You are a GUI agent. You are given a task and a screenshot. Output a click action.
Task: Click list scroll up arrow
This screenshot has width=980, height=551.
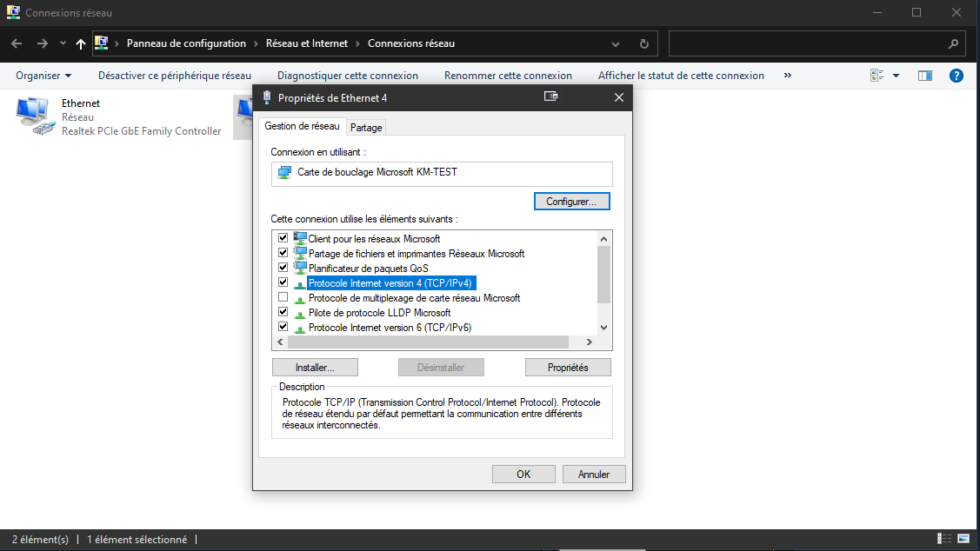click(603, 239)
